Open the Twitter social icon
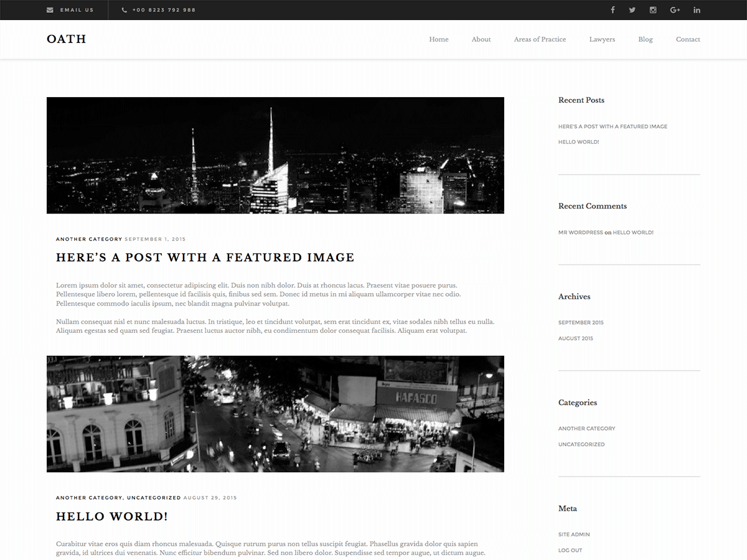This screenshot has height=560, width=747. [x=632, y=10]
